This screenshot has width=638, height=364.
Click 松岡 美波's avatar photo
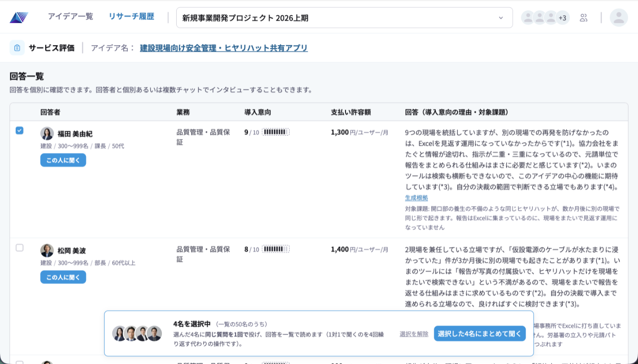pyautogui.click(x=47, y=250)
